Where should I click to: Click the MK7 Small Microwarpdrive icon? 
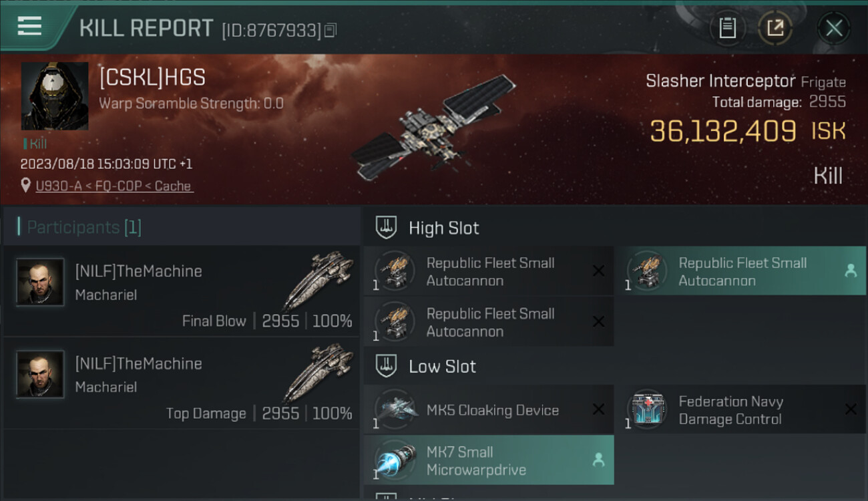(395, 460)
